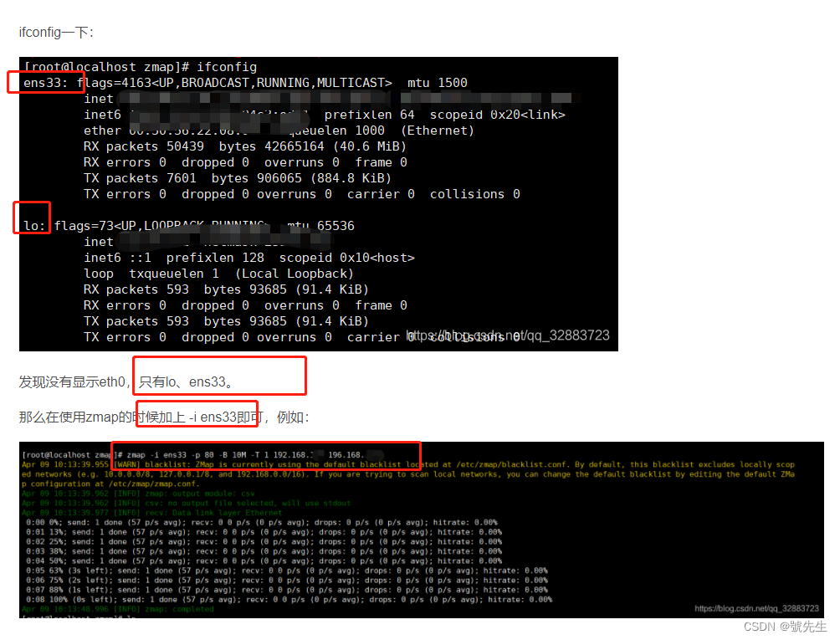Click 'mtu 65536' text in terminal
This screenshot has width=840, height=640.
pyautogui.click(x=320, y=226)
